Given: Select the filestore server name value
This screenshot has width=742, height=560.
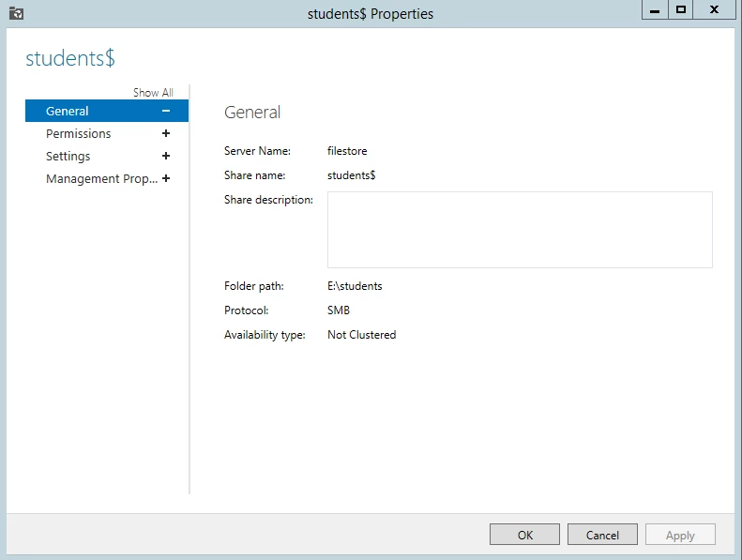Looking at the screenshot, I should [347, 150].
